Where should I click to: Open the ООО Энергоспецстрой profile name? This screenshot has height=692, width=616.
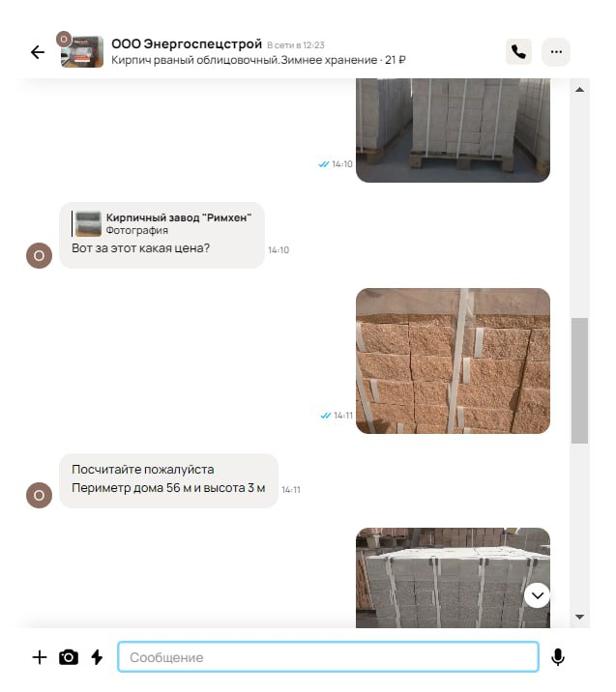[187, 44]
